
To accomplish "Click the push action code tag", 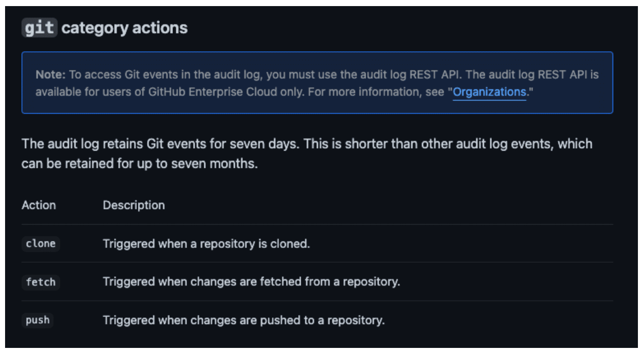I will pos(38,321).
